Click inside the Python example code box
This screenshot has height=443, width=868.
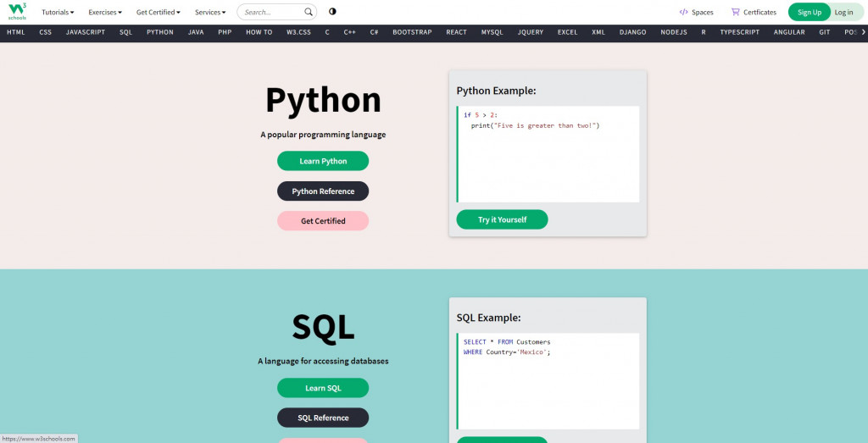548,154
